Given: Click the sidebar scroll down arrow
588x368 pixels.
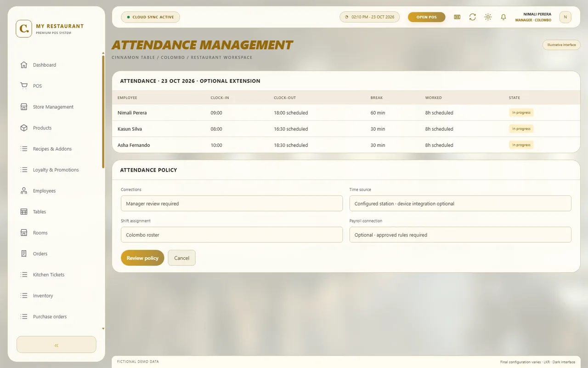Looking at the screenshot, I should pyautogui.click(x=103, y=329).
